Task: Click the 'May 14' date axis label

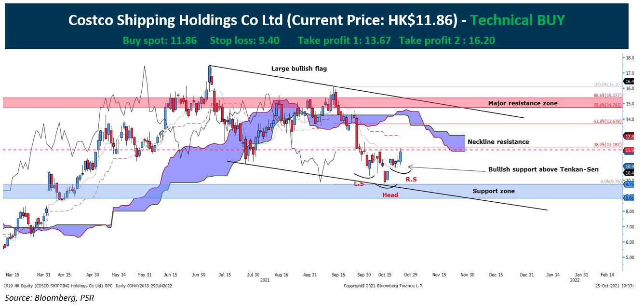Action: [119, 274]
